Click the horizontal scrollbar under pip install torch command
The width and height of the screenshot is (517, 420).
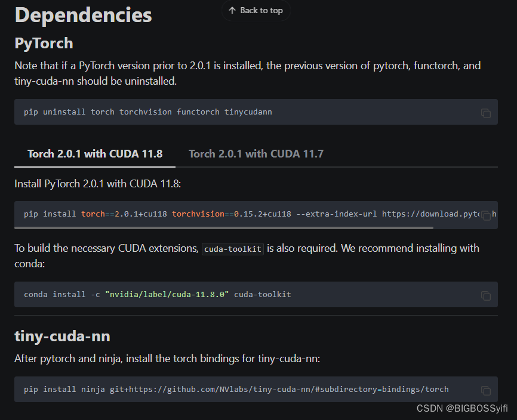click(x=224, y=228)
